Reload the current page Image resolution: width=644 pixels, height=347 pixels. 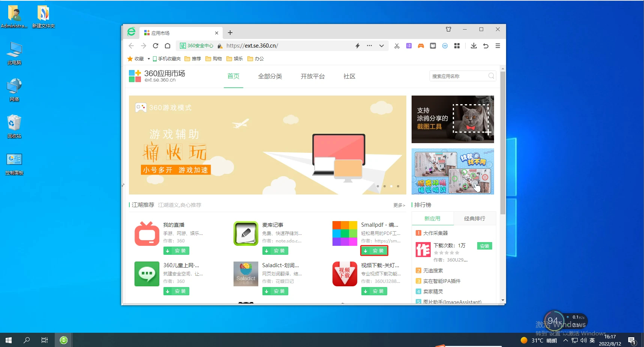(x=156, y=46)
